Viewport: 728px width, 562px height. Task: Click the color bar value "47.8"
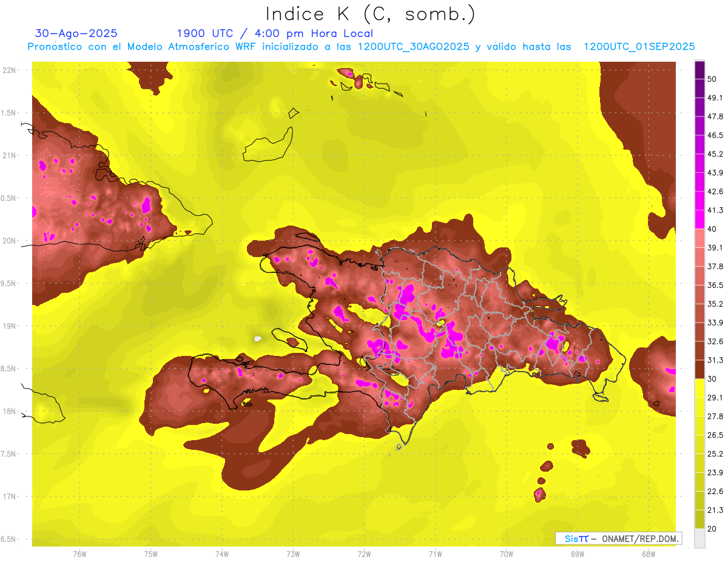point(715,116)
